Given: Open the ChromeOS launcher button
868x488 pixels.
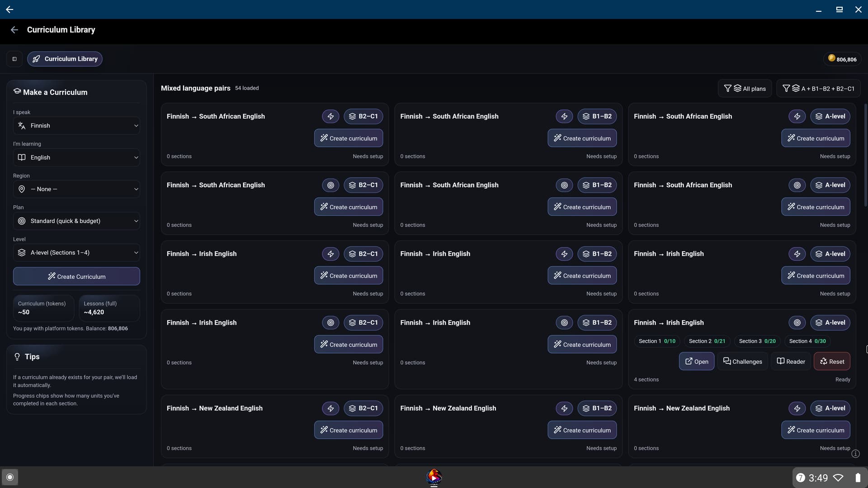Looking at the screenshot, I should tap(10, 477).
